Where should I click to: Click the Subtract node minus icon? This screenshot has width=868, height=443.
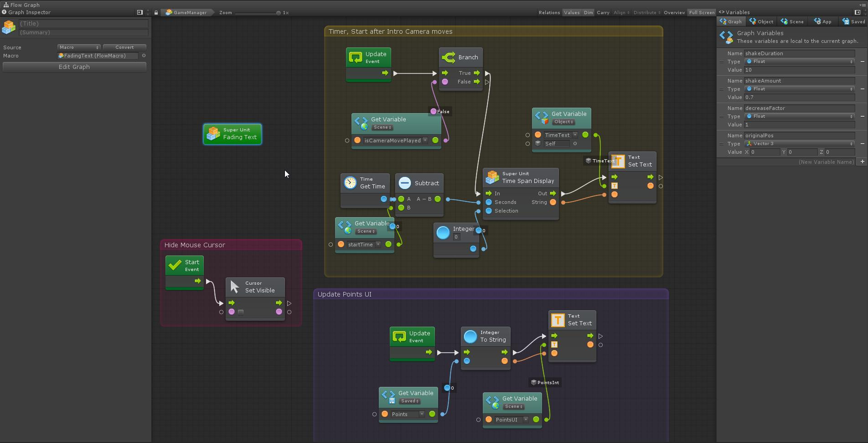405,183
